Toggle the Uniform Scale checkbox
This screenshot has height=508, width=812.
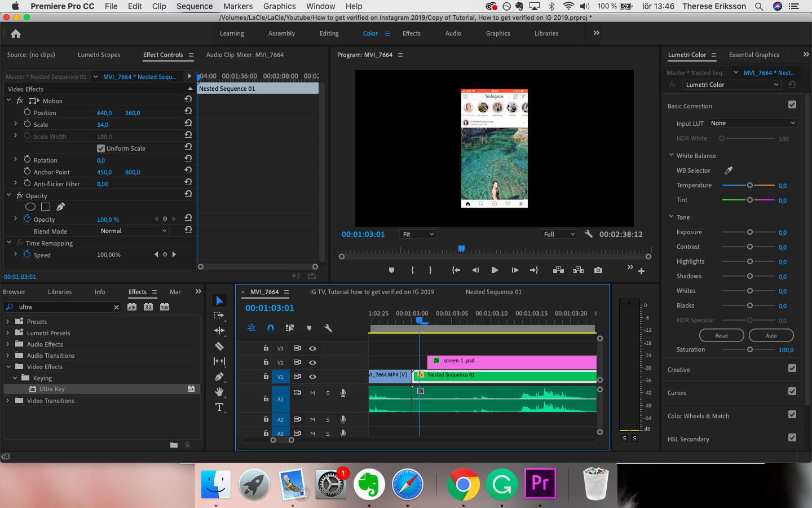tap(101, 148)
